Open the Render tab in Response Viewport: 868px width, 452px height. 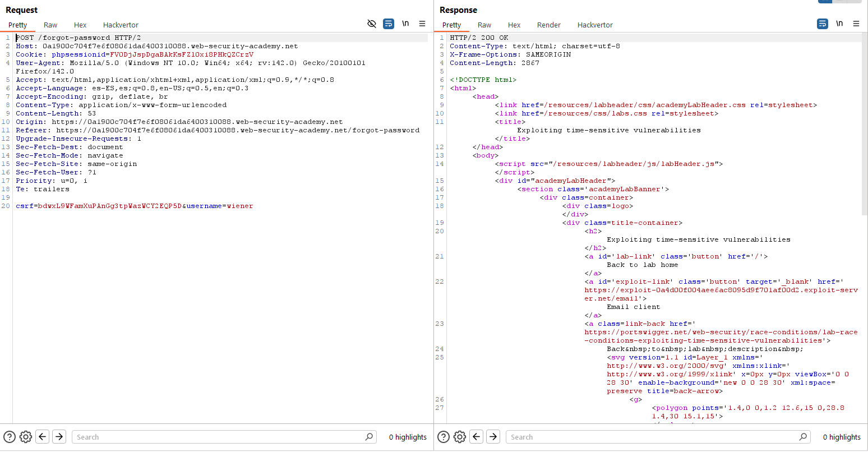[x=548, y=25]
